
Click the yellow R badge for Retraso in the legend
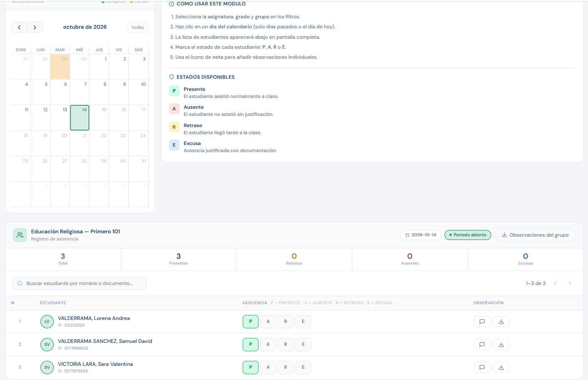coord(174,127)
